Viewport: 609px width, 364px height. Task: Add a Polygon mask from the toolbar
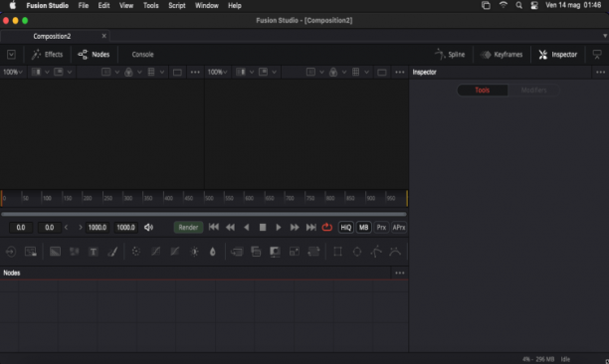click(x=376, y=252)
